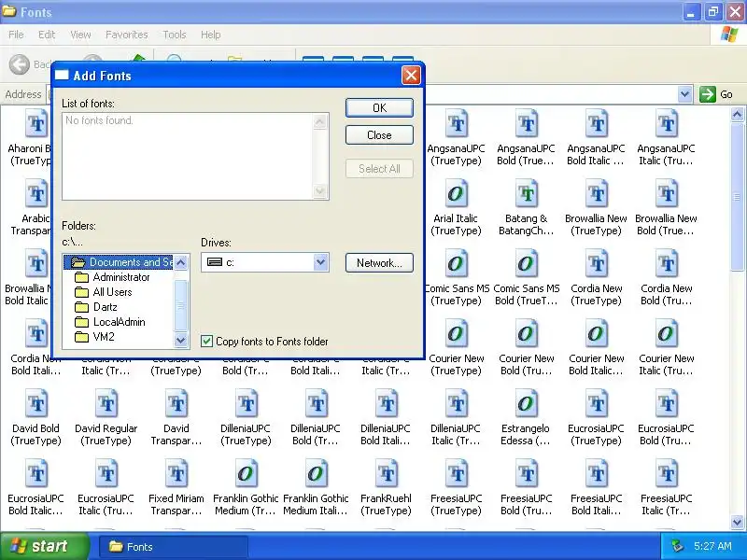Select Comic Sans MS (TrueType) font icon
The height and width of the screenshot is (560, 747).
click(456, 264)
